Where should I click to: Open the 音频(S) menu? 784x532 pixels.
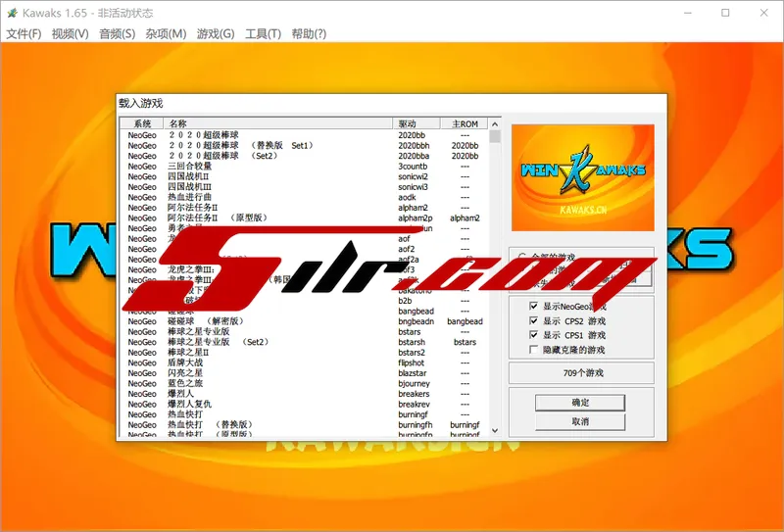point(117,34)
